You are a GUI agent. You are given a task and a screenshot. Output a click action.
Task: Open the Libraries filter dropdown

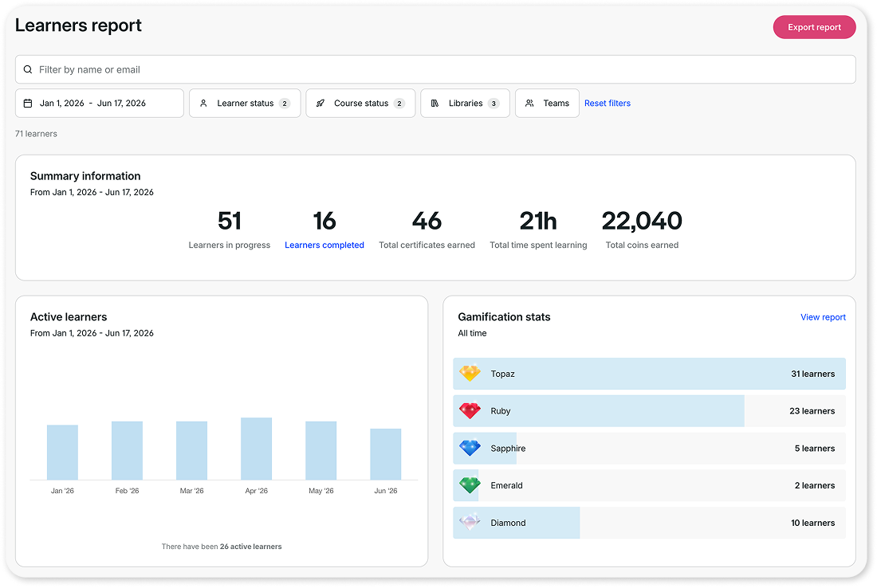(x=465, y=103)
